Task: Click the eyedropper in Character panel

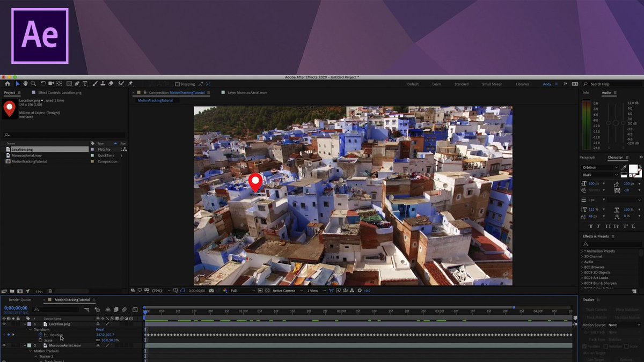Action: pos(624,167)
